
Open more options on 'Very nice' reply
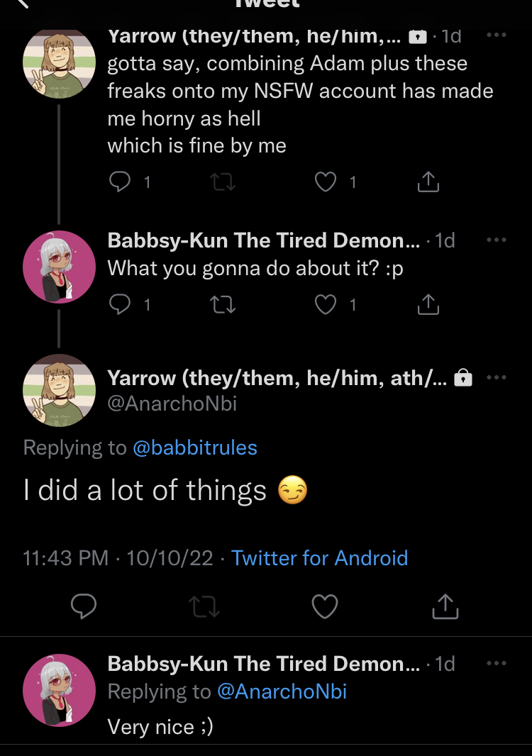tap(497, 663)
